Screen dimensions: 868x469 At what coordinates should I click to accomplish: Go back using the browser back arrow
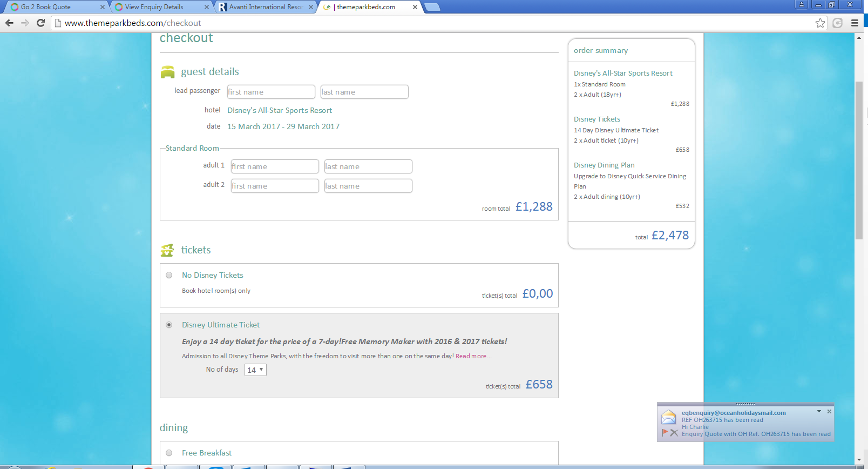tap(9, 23)
